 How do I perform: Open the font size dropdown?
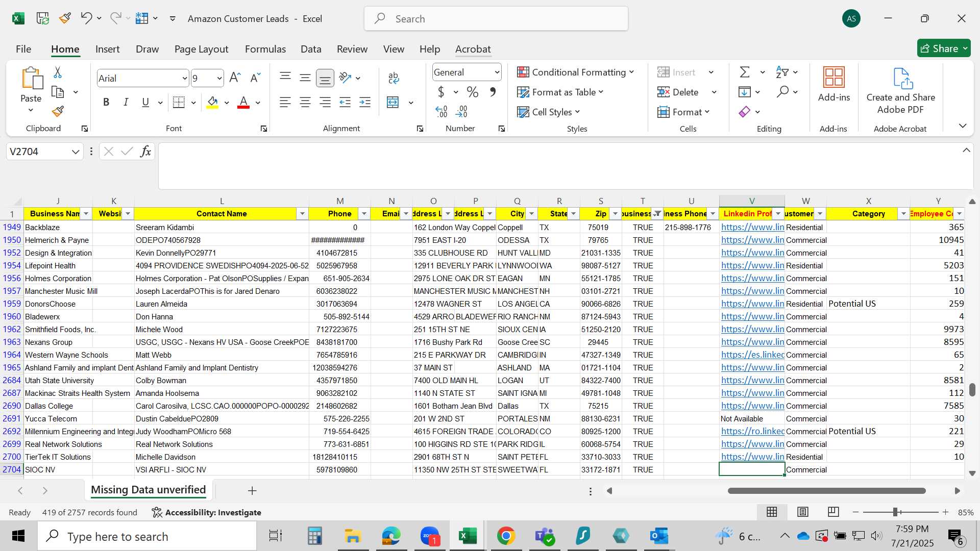coord(219,78)
